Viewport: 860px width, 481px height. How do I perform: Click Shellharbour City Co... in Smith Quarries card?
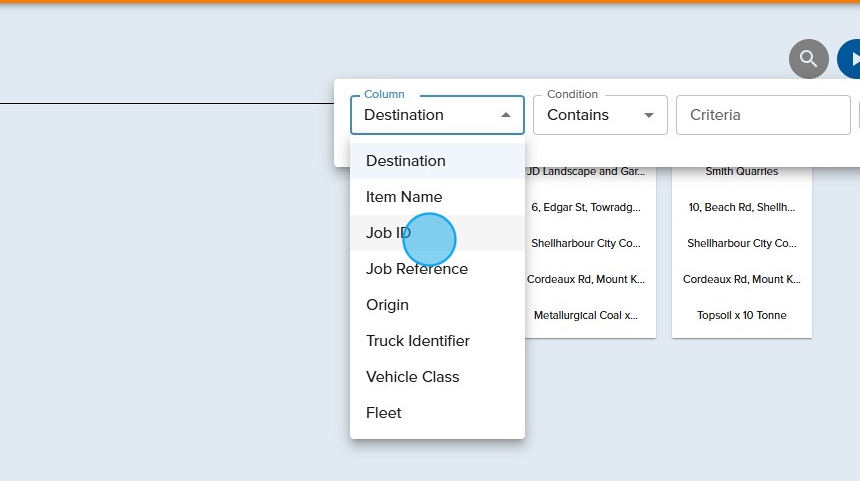(x=741, y=243)
